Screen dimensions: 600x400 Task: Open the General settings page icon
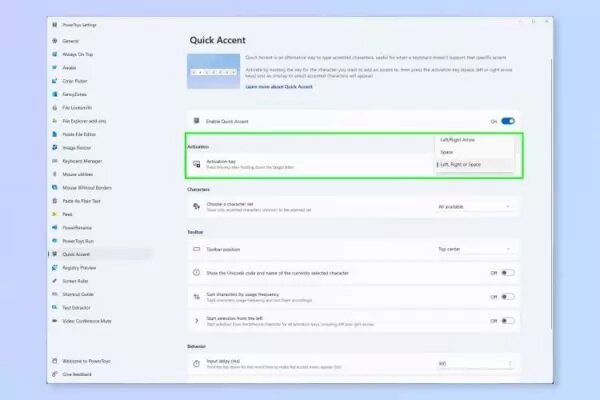[55, 41]
